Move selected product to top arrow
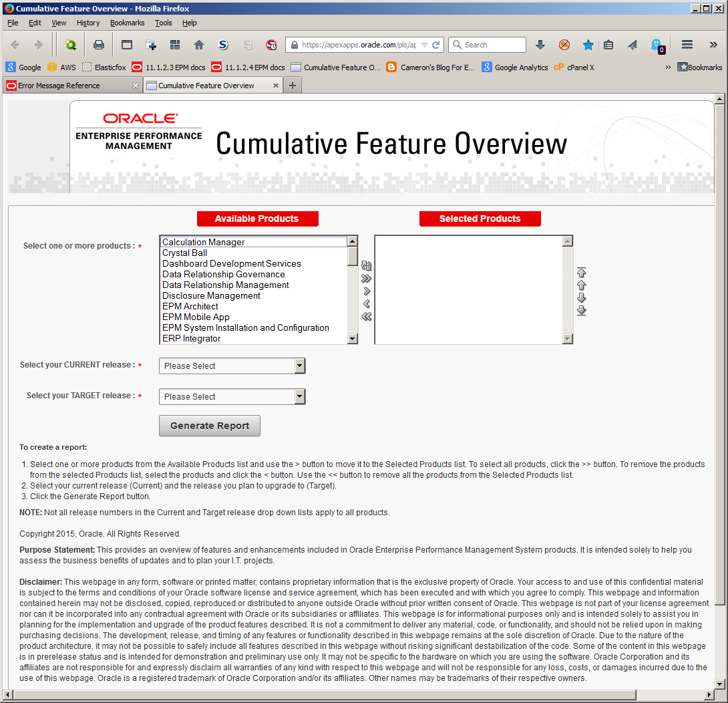Image resolution: width=728 pixels, height=703 pixels. point(581,272)
